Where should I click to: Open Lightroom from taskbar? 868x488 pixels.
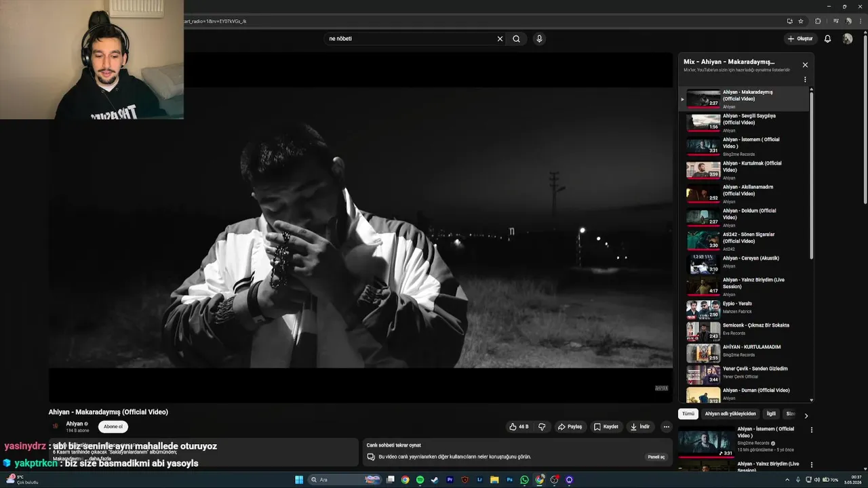tap(479, 480)
